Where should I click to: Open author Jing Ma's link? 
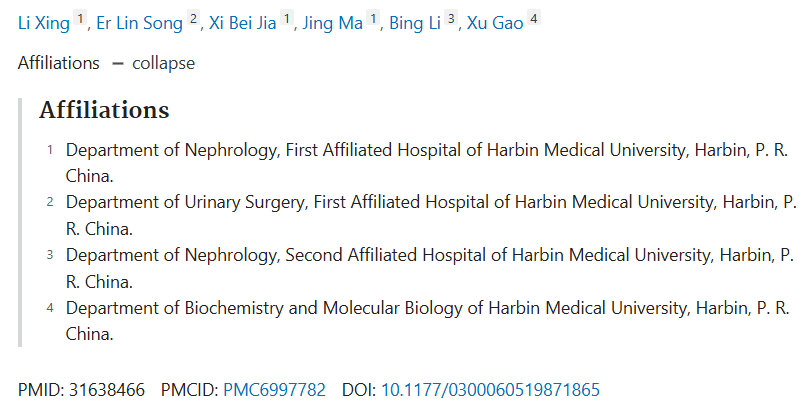(x=333, y=23)
